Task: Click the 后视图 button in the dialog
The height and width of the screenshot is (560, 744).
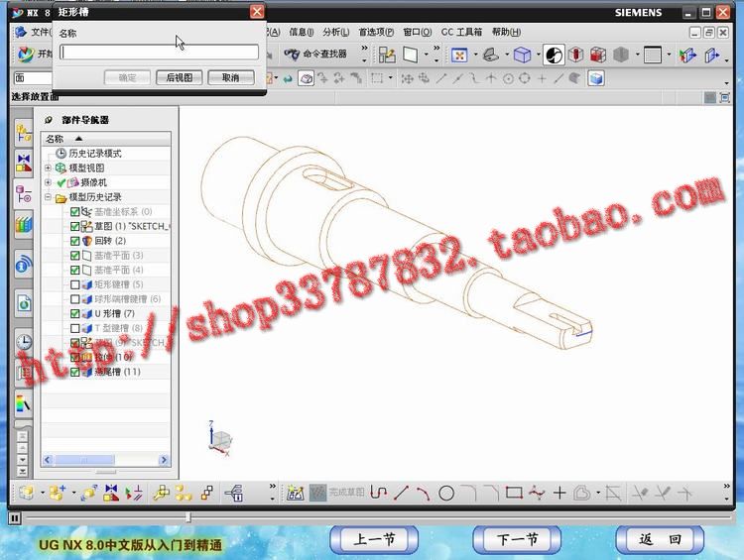Action: pos(179,77)
